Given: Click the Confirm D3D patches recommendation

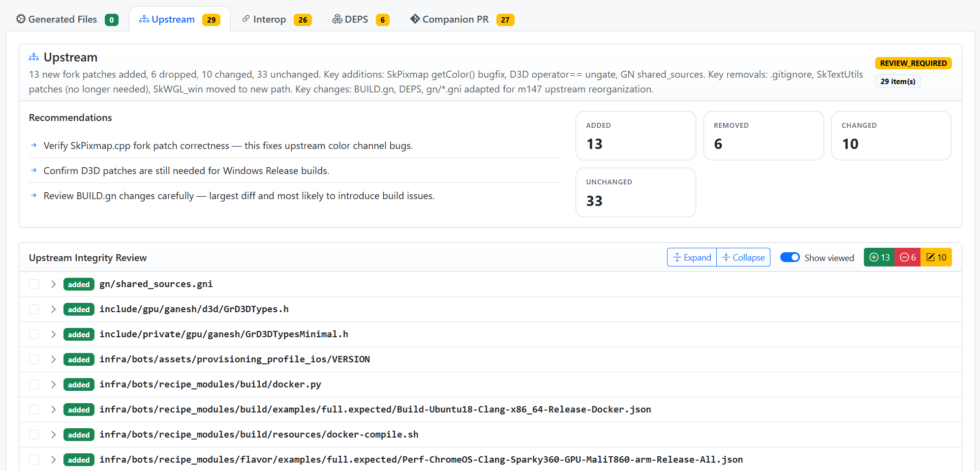Looking at the screenshot, I should coord(186,171).
